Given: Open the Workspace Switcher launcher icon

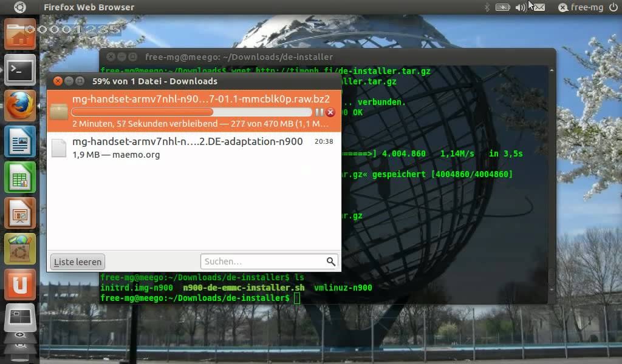Looking at the screenshot, I should pyautogui.click(x=20, y=318).
